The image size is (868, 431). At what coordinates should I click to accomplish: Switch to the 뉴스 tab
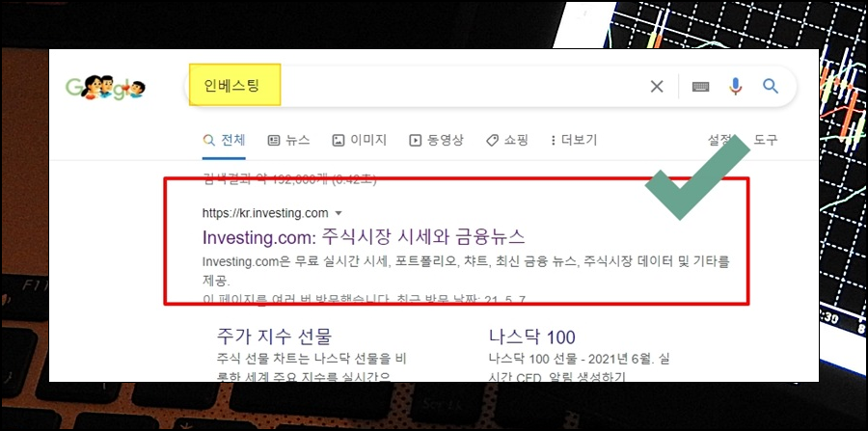(289, 140)
